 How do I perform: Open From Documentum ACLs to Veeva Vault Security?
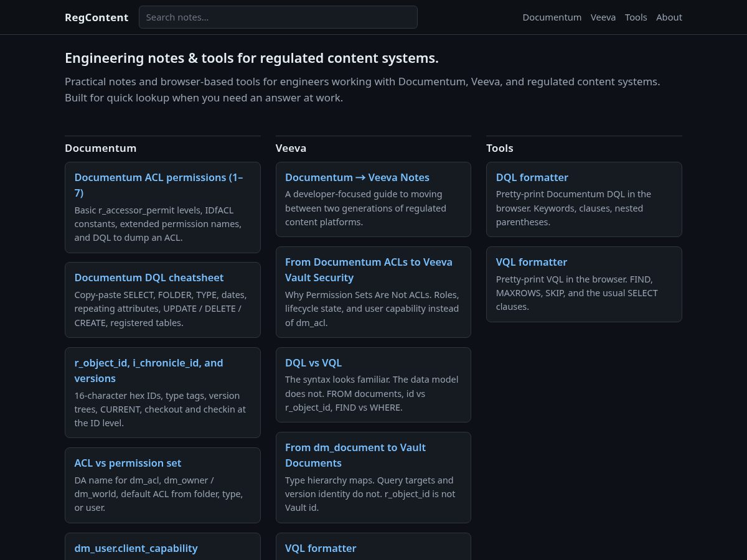coord(374,292)
